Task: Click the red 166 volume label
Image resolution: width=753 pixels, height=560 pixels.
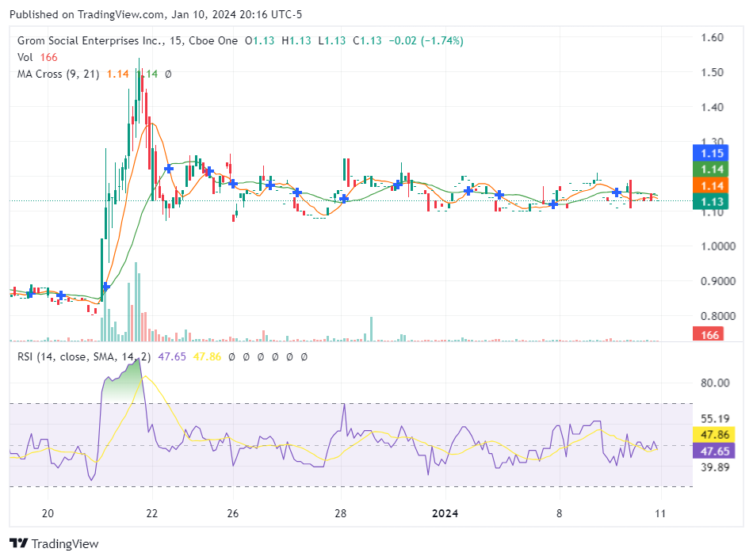Action: click(710, 335)
